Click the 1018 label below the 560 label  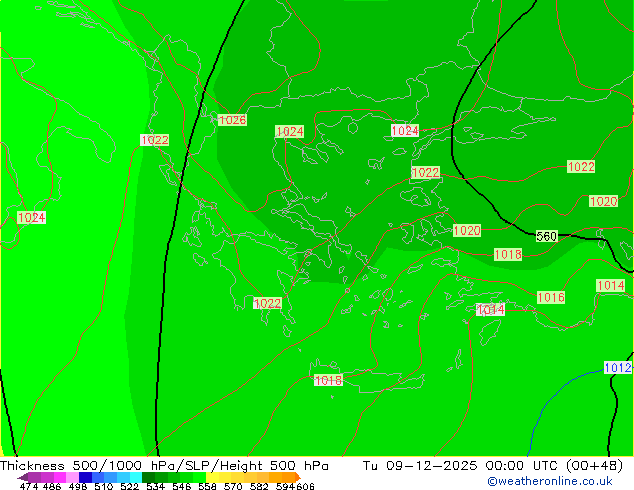(508, 254)
